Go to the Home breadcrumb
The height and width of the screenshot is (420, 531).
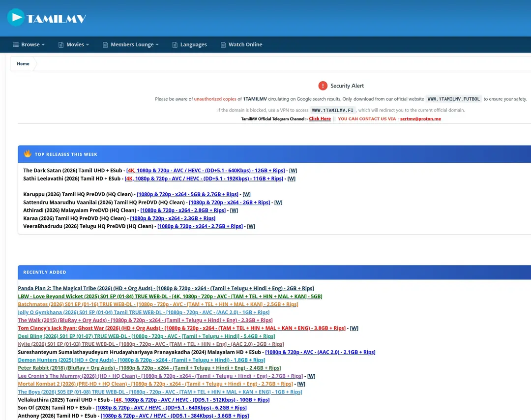(x=23, y=63)
